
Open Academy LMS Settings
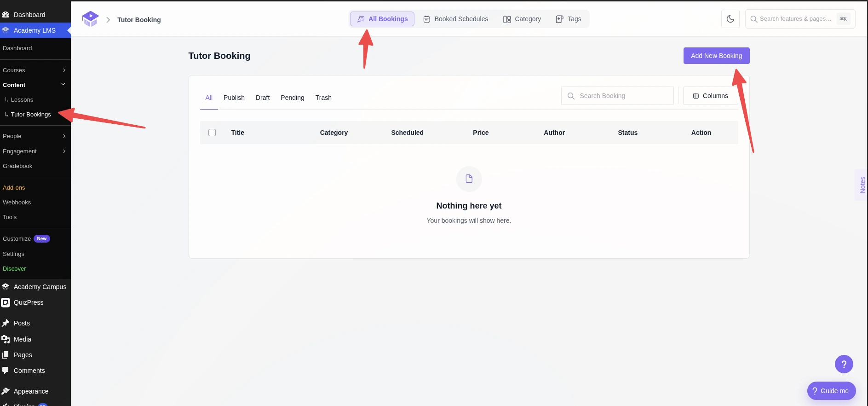coord(13,254)
